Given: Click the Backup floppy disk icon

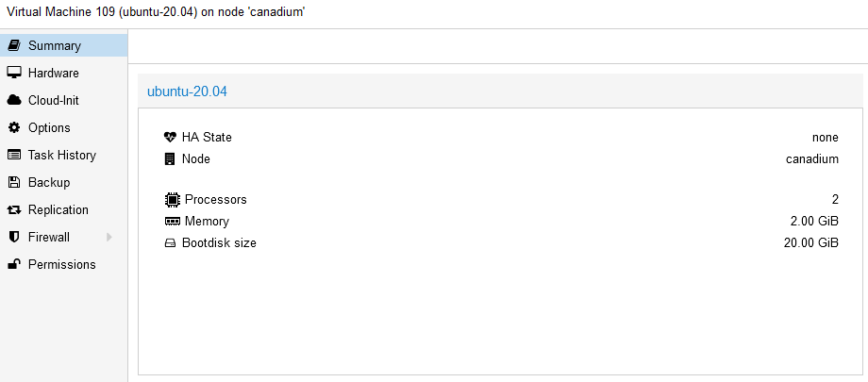Looking at the screenshot, I should tap(14, 182).
